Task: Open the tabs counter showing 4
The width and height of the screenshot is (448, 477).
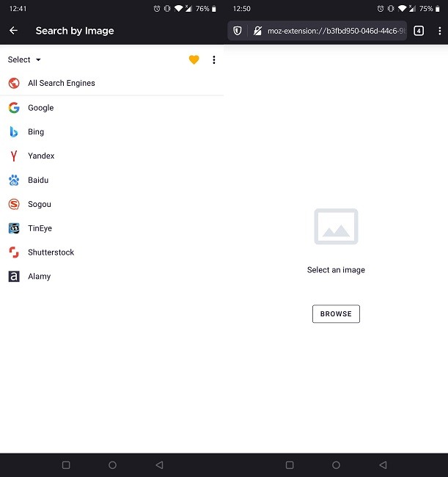Action: click(x=419, y=31)
